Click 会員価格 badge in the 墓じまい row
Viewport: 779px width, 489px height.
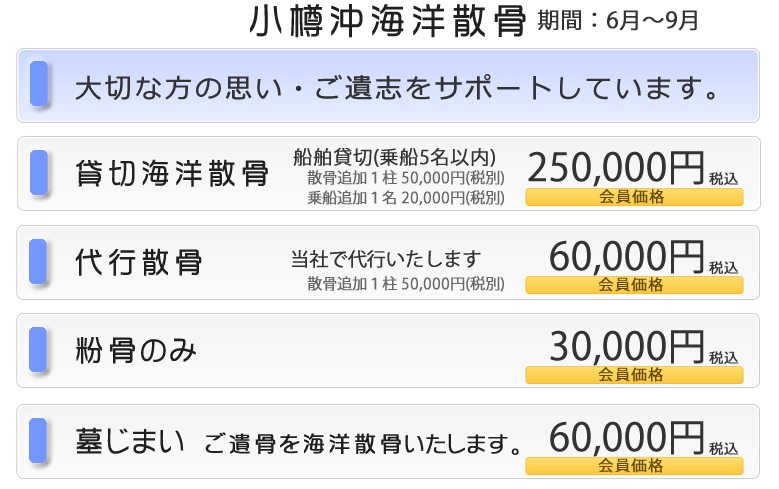pyautogui.click(x=634, y=465)
